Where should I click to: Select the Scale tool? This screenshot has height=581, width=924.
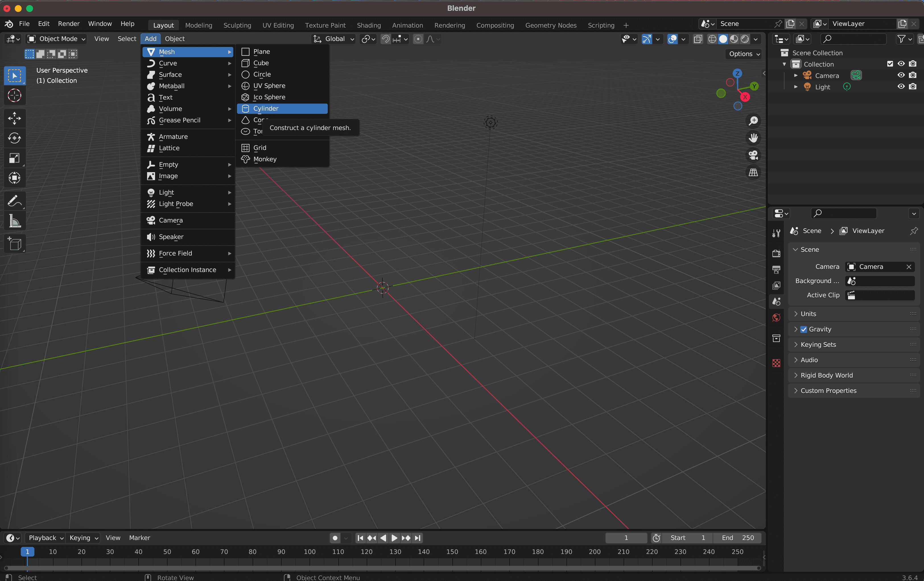pos(15,158)
